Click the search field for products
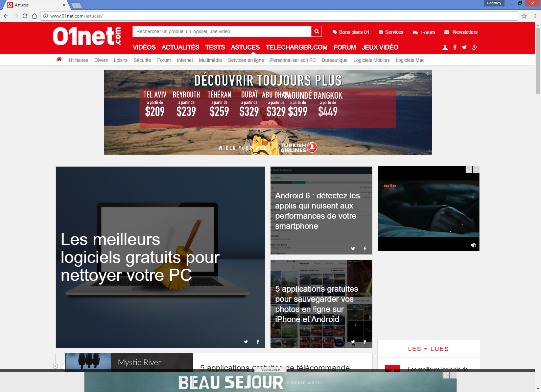Screen dimensions: 541x392 (221, 31)
